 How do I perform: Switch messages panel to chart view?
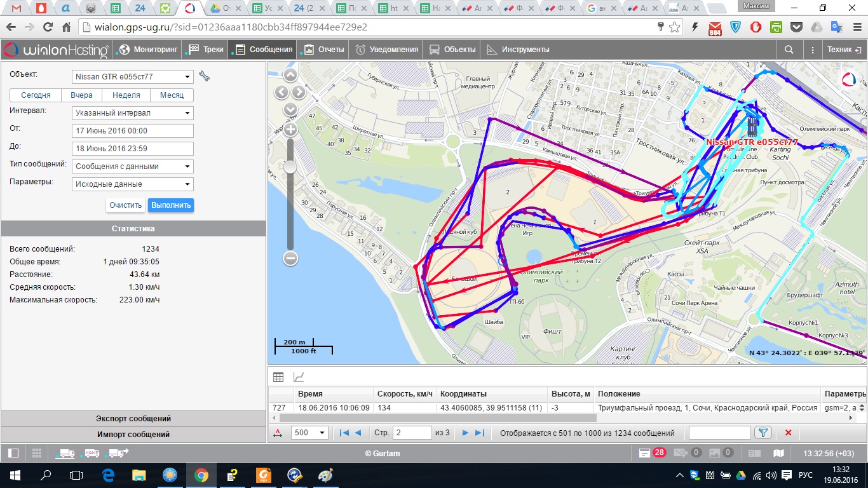[x=298, y=377]
